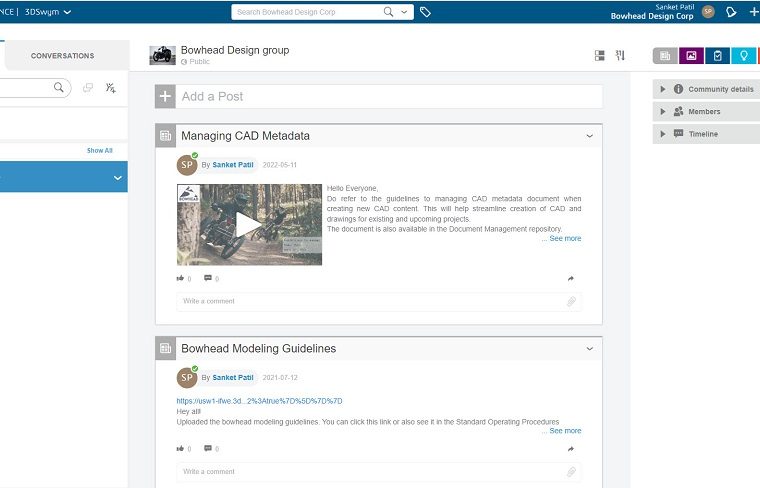
Task: Attach a file to the Bowhead Modeling Guidelines comment
Action: [x=571, y=472]
